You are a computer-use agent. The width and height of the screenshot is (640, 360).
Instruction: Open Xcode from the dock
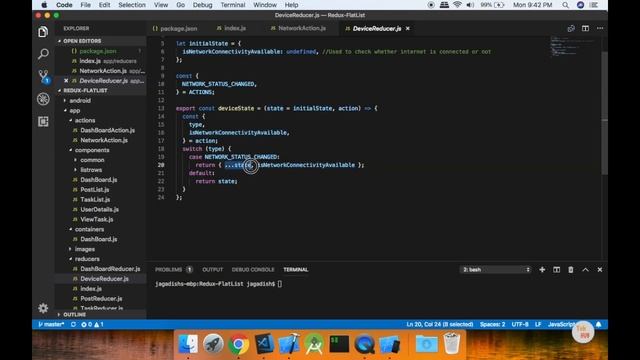pos(289,344)
